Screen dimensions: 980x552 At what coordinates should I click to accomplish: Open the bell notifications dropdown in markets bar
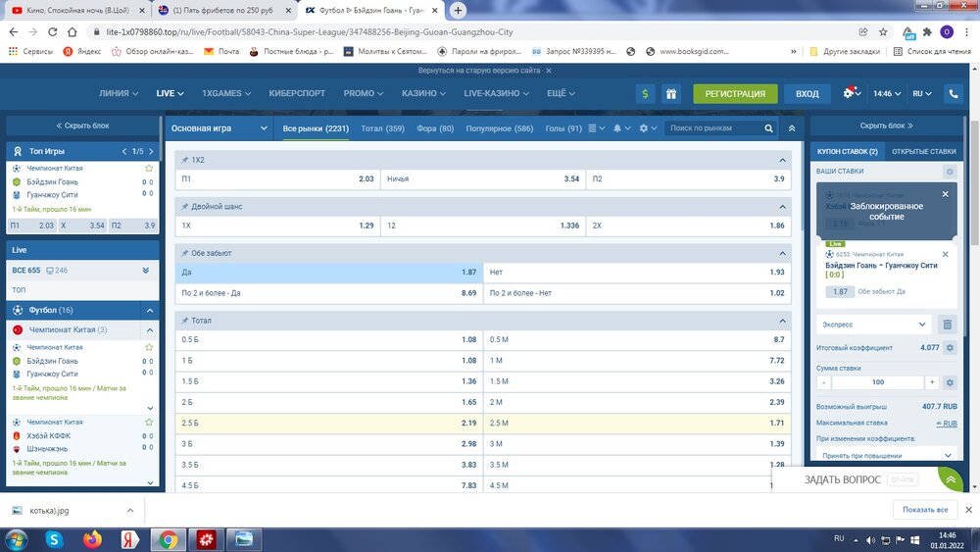(x=621, y=128)
